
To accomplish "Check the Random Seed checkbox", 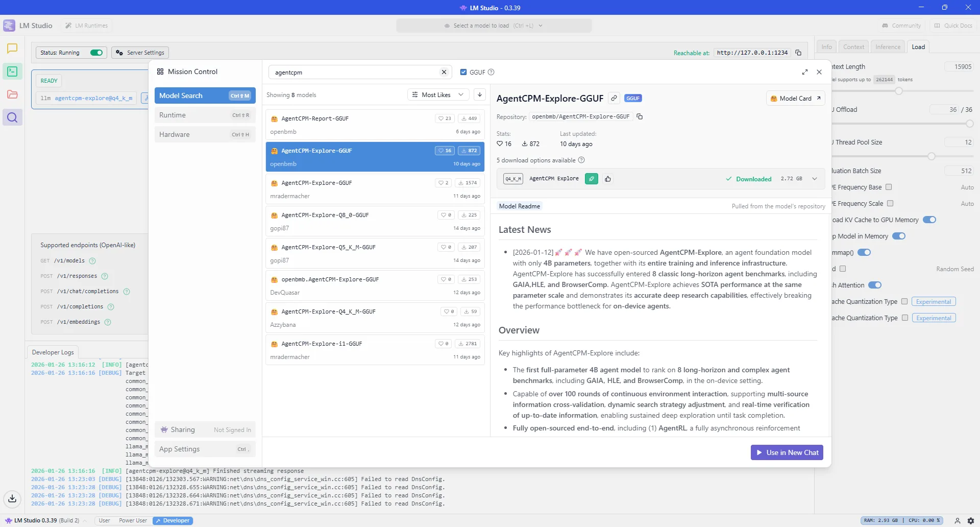I will click(843, 269).
